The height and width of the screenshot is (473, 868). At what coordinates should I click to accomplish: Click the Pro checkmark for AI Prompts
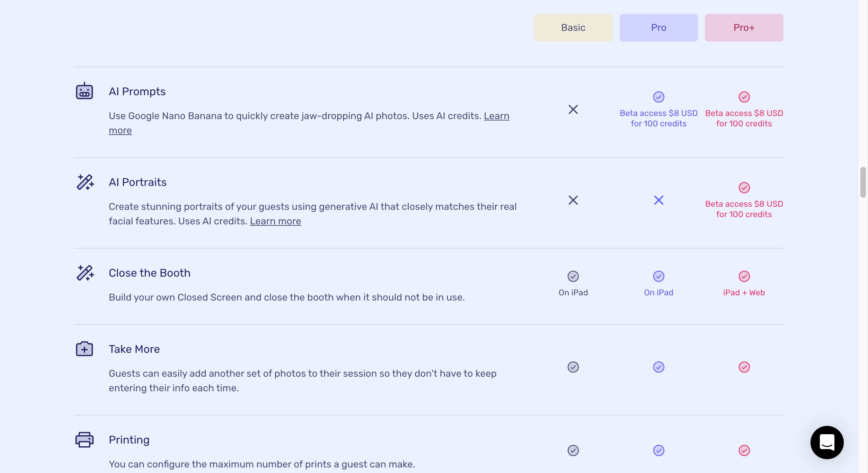coord(659,97)
